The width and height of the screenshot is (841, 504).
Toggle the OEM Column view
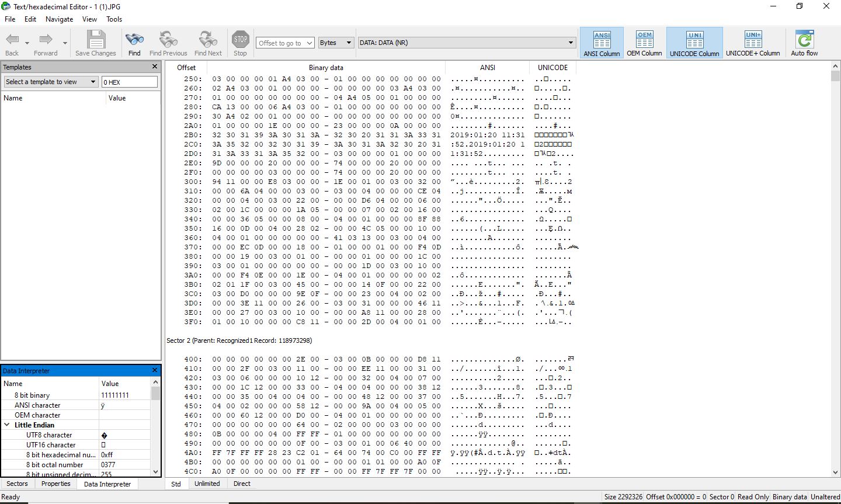644,43
